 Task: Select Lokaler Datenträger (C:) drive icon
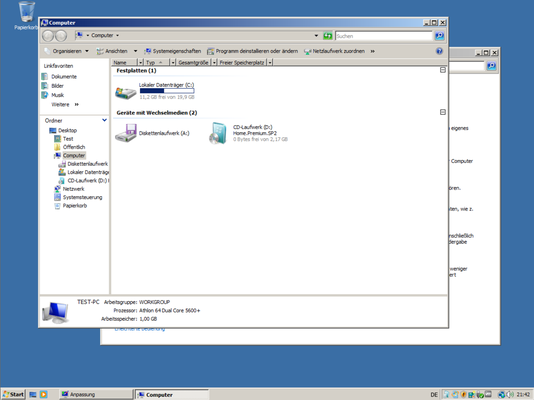[125, 92]
